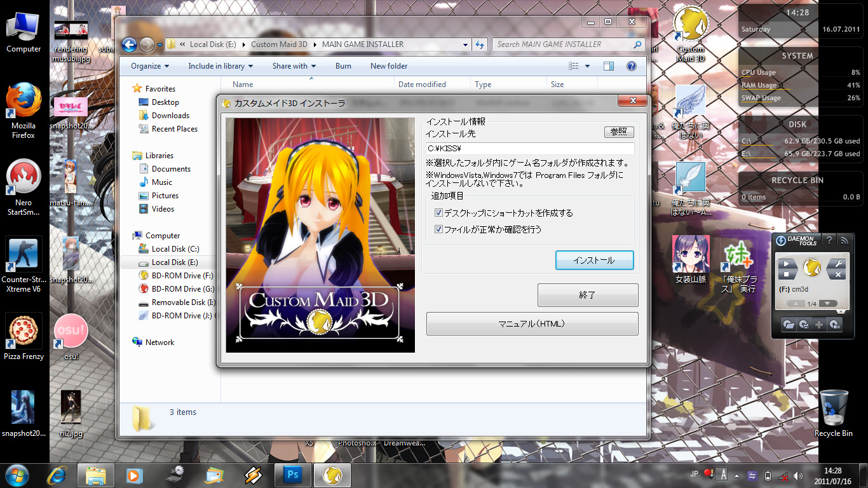Open recent locations dropdown beside the Forward arrow
Viewport: 868px width, 488px height.
[159, 45]
